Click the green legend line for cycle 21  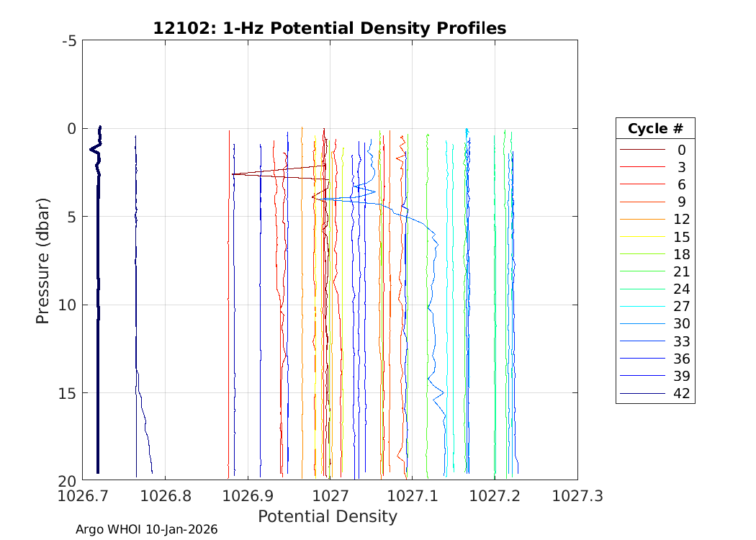[x=643, y=271]
